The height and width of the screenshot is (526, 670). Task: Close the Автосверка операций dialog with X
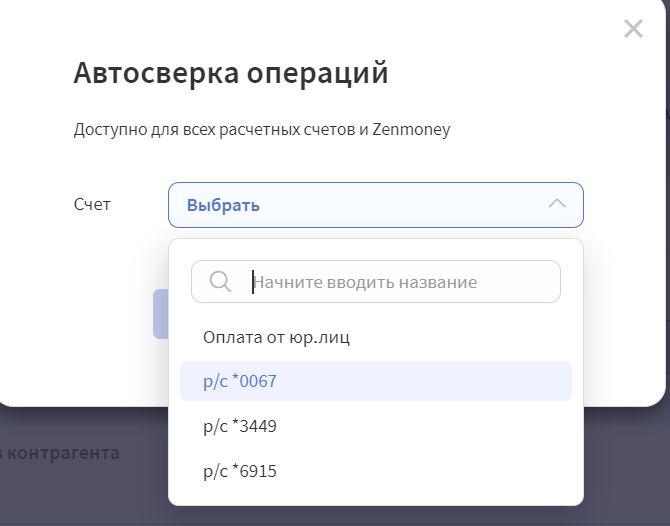pyautogui.click(x=633, y=29)
